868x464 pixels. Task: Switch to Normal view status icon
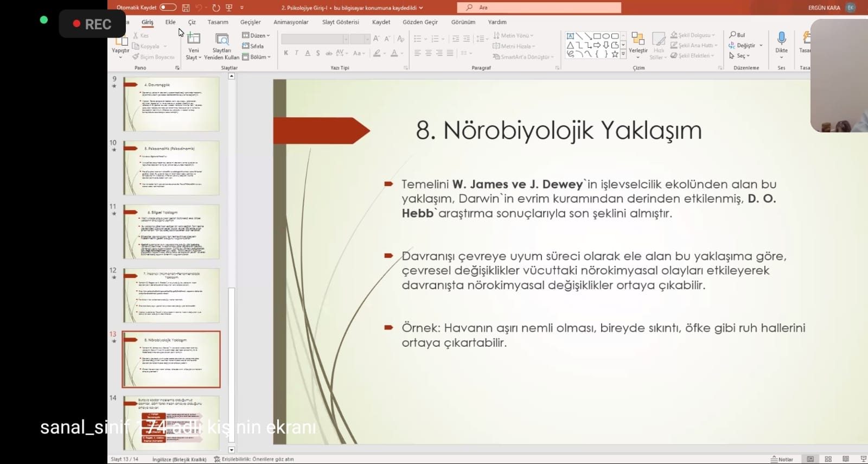810,459
